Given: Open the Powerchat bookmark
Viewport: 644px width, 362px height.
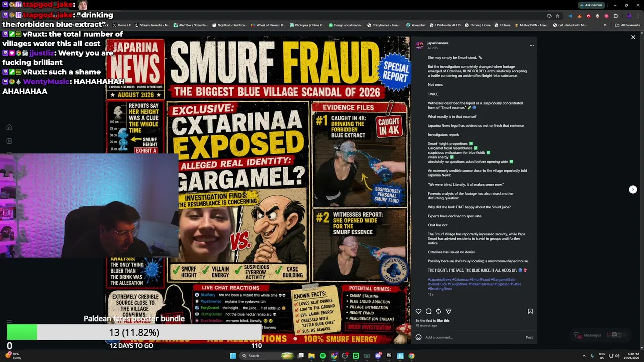Looking at the screenshot, I should [x=415, y=25].
